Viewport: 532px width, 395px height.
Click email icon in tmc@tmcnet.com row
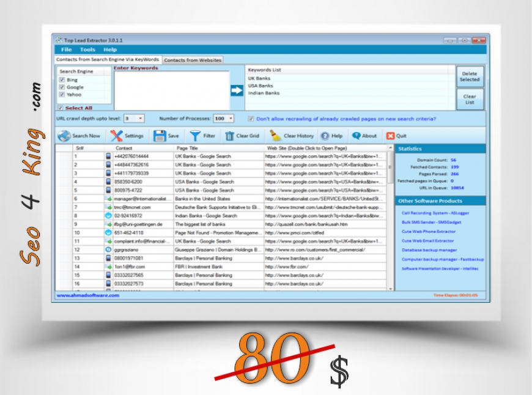pos(109,207)
